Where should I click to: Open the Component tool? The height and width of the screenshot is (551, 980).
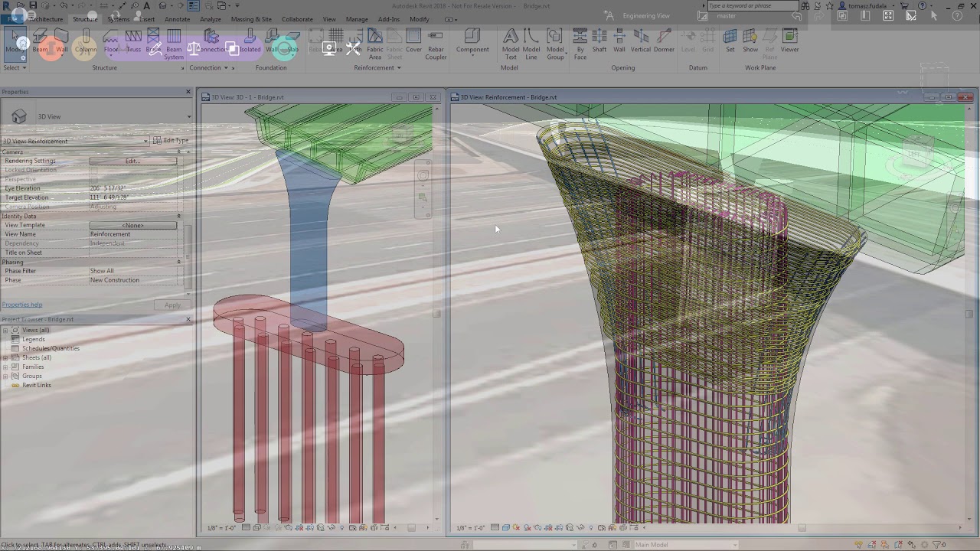click(472, 42)
